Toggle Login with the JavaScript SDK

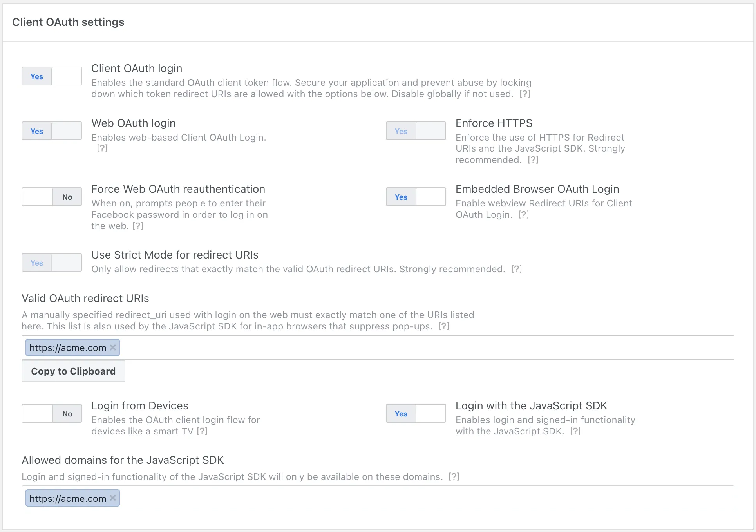(x=416, y=413)
